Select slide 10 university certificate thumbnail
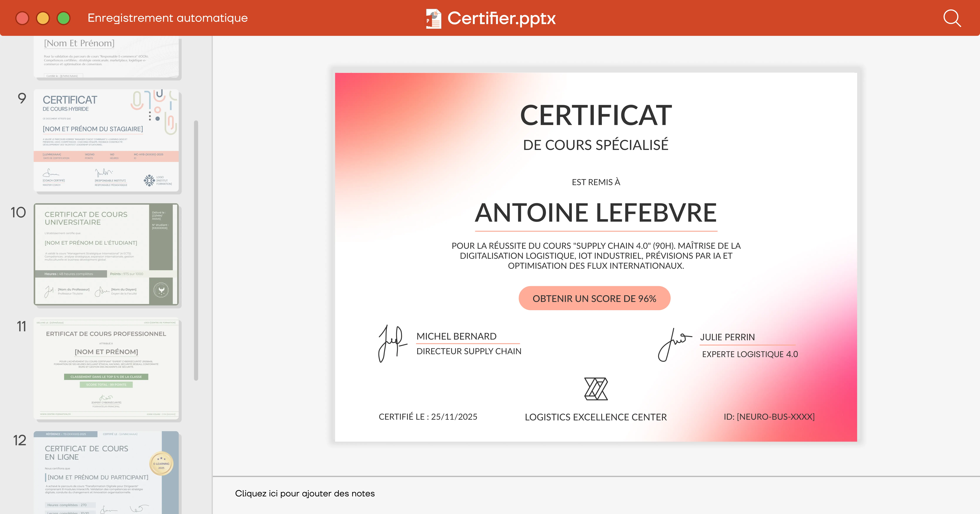 click(106, 254)
